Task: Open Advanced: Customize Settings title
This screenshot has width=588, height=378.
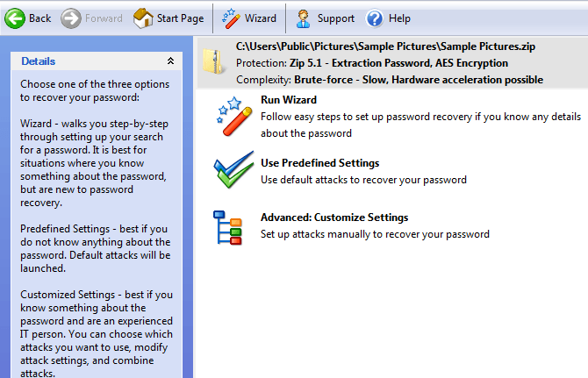Action: click(334, 218)
